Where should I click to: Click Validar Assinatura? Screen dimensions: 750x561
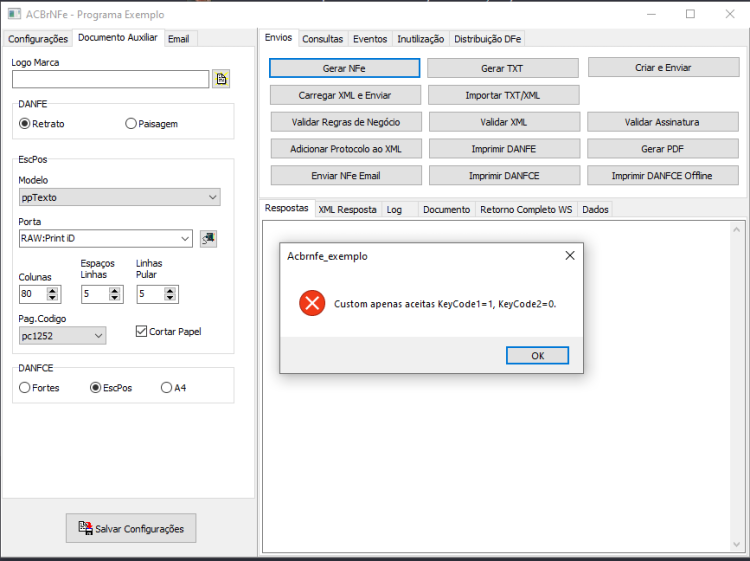[662, 122]
